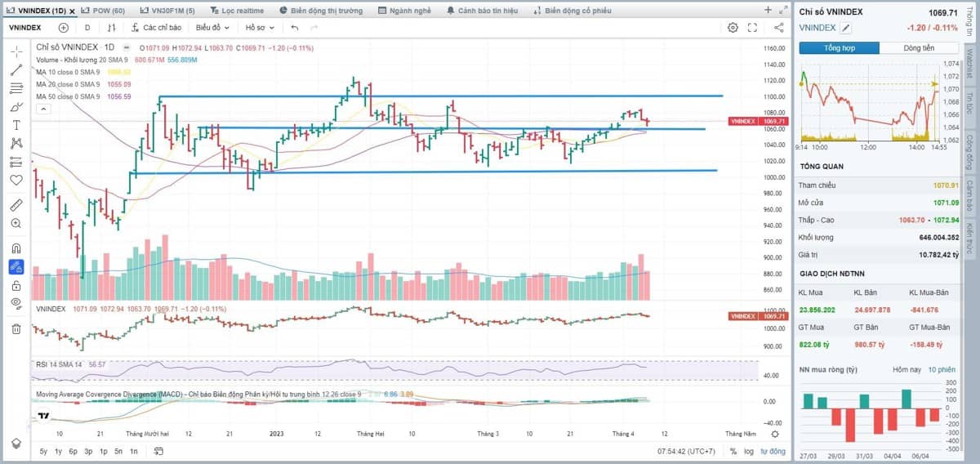Click the compare or add symbol plus icon
This screenshot has width=980, height=464.
(64, 27)
